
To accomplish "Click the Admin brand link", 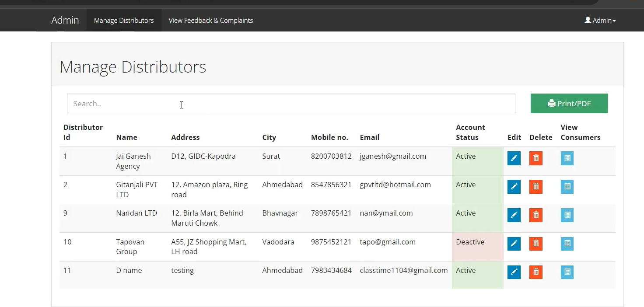I will tap(65, 20).
